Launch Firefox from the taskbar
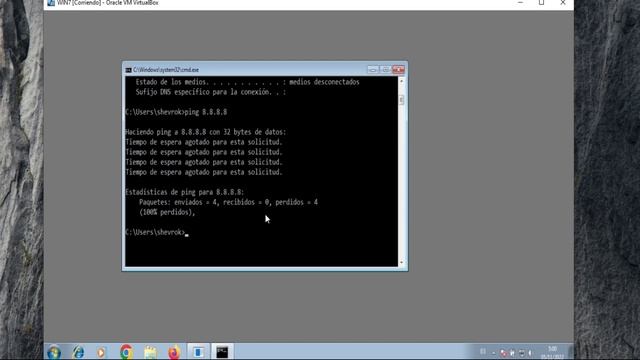Screen dimensions: 640x360 (174, 352)
